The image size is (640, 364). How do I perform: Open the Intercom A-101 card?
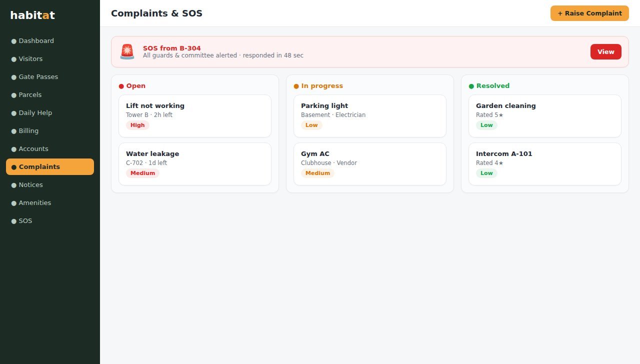(545, 164)
